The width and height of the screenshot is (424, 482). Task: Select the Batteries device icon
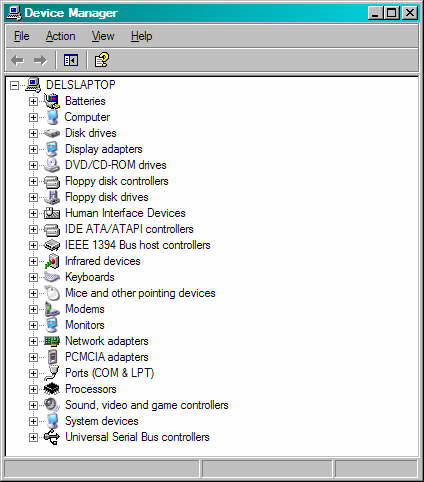click(52, 101)
